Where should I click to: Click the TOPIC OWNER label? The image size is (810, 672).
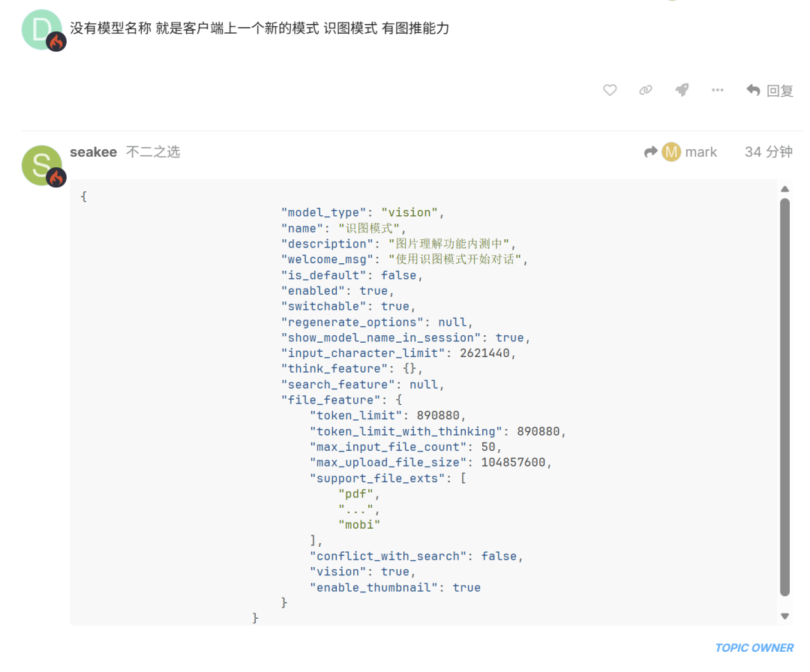coord(754,648)
